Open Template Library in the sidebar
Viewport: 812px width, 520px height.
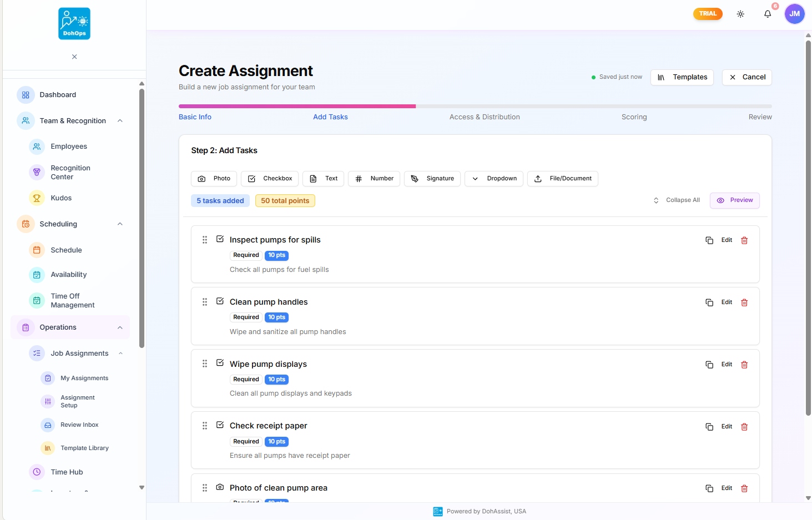pyautogui.click(x=84, y=448)
